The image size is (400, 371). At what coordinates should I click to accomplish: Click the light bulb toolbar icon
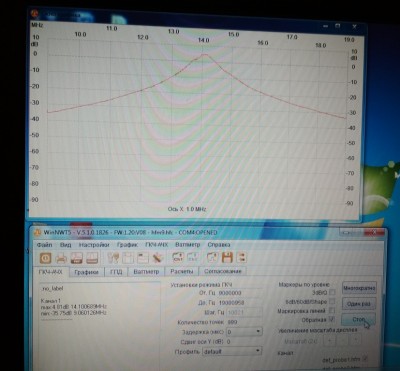click(x=113, y=258)
